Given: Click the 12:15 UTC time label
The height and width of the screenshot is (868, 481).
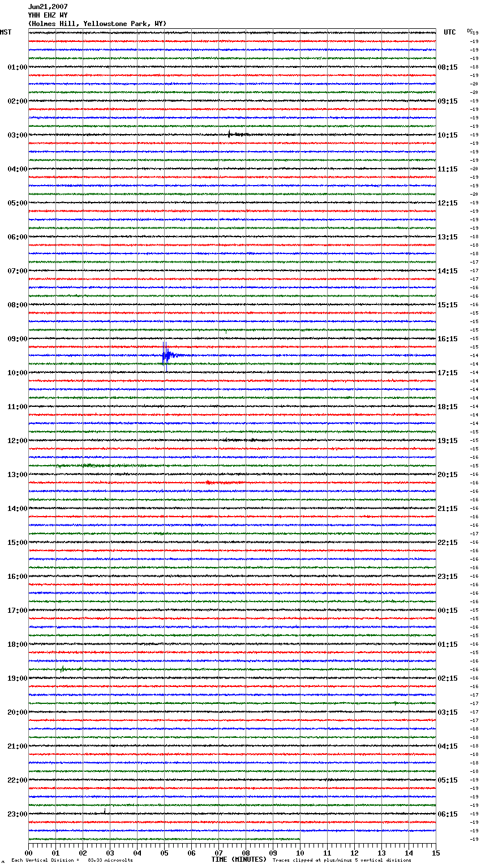Looking at the screenshot, I should (448, 203).
